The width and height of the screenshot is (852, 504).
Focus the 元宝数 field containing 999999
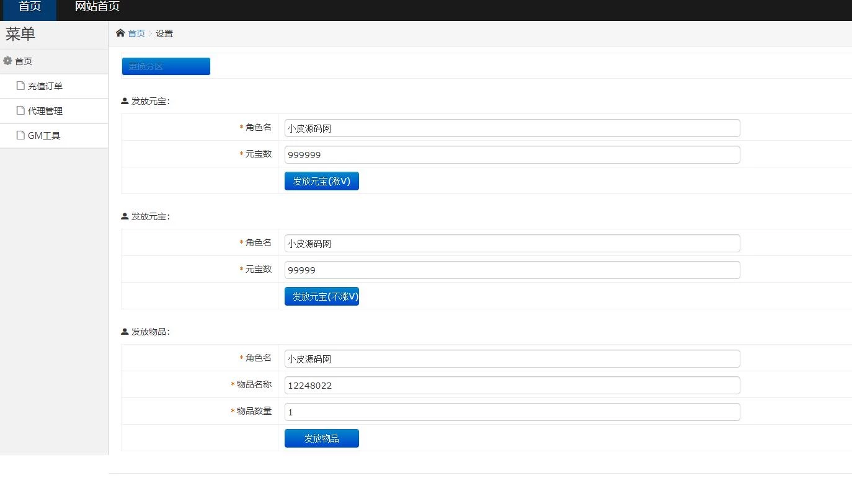click(x=512, y=155)
